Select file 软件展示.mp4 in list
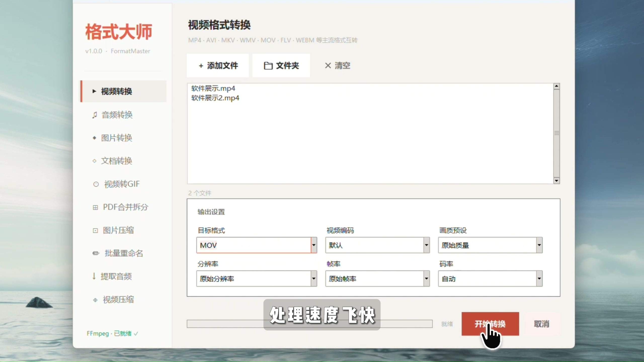 pos(213,88)
